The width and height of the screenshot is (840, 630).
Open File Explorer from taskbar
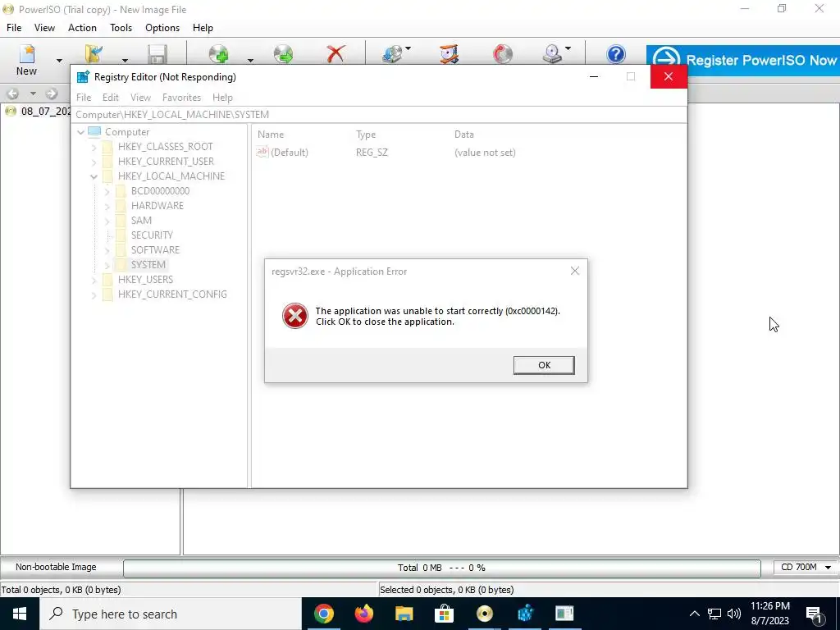(404, 614)
